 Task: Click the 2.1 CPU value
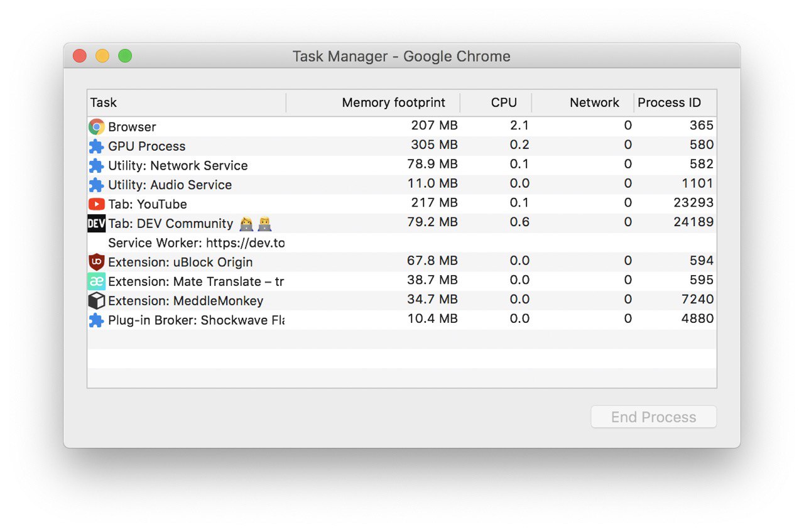tap(519, 126)
